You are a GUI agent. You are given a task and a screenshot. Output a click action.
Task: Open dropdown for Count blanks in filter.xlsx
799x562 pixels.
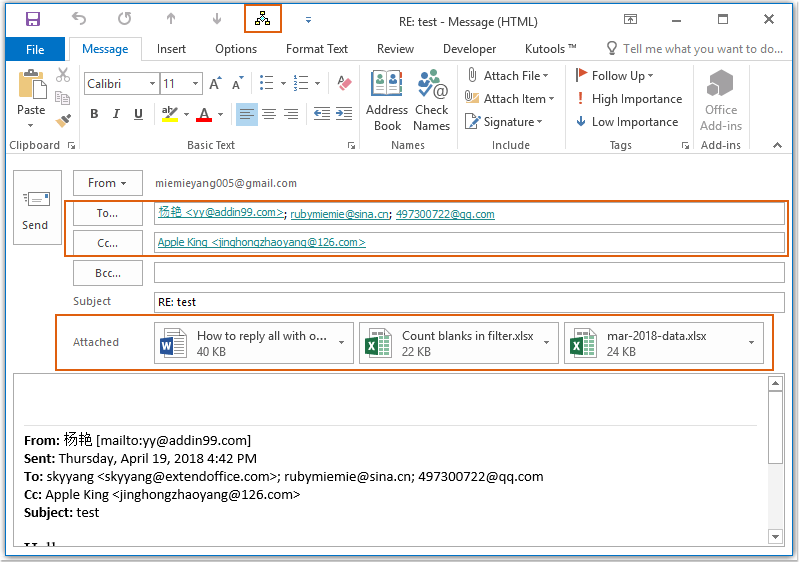pos(546,342)
